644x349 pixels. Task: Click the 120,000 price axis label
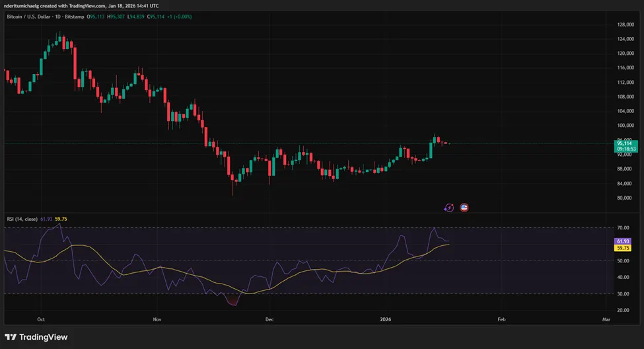(626, 54)
